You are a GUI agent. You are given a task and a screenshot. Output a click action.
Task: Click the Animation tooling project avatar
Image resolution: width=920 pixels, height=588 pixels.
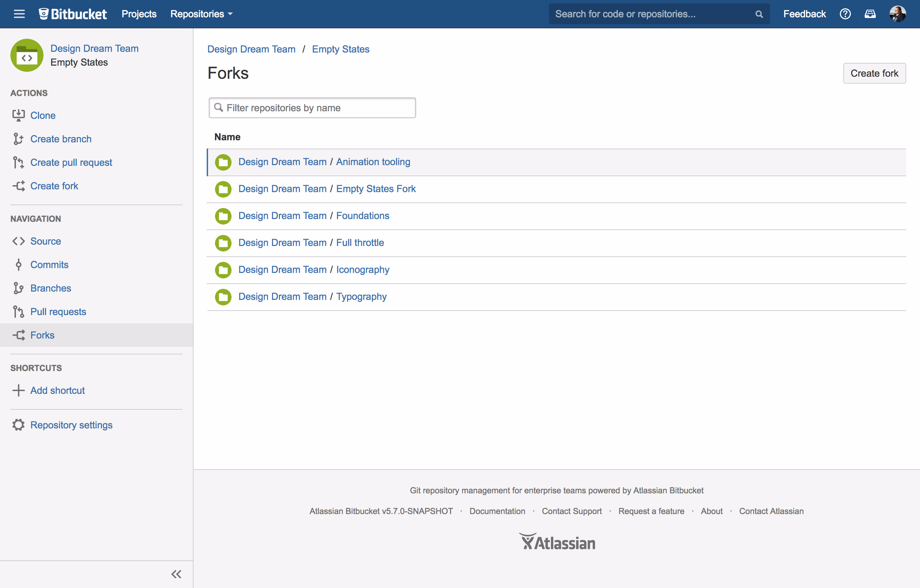[223, 162]
